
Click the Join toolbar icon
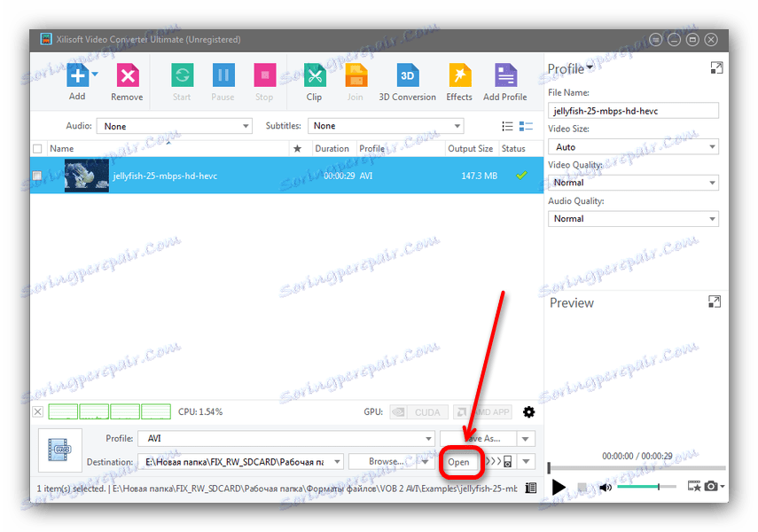[x=356, y=75]
